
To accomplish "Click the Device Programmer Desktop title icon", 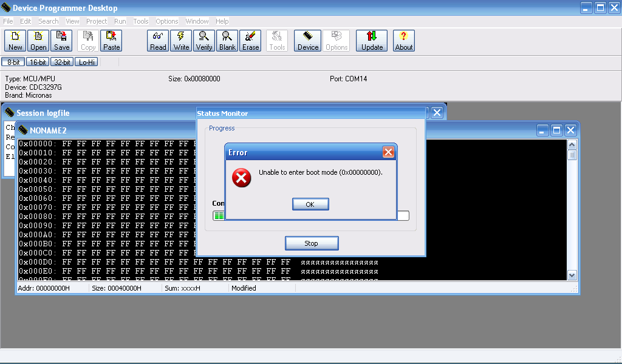I will [x=6, y=7].
